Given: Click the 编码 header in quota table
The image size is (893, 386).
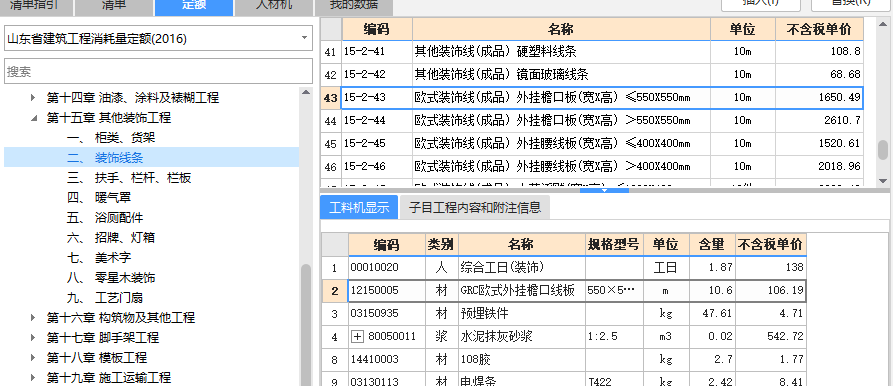Looking at the screenshot, I should coord(376,29).
